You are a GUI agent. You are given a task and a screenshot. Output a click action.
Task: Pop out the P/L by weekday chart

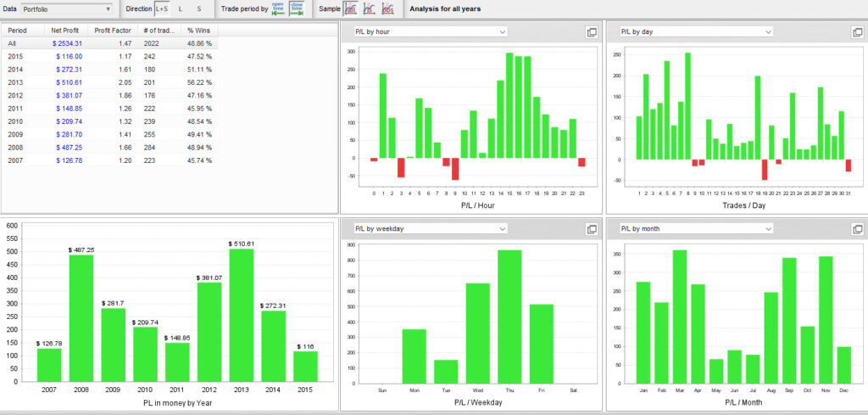click(593, 229)
